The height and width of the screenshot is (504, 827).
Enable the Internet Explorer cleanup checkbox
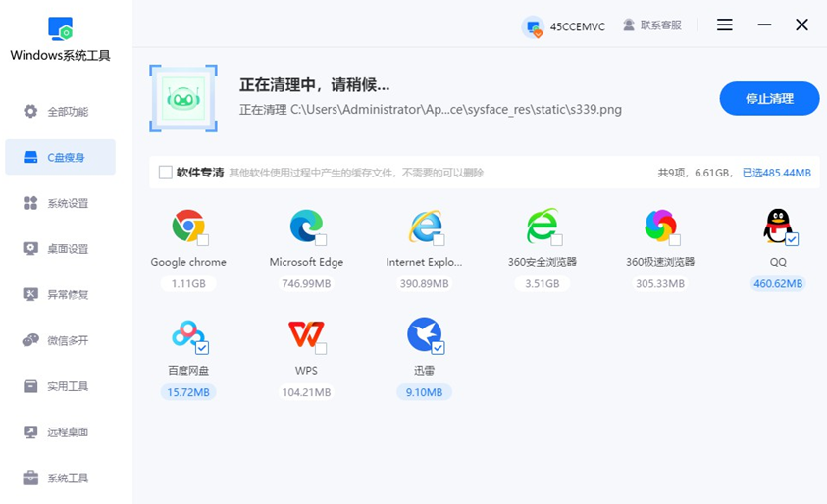pos(439,240)
